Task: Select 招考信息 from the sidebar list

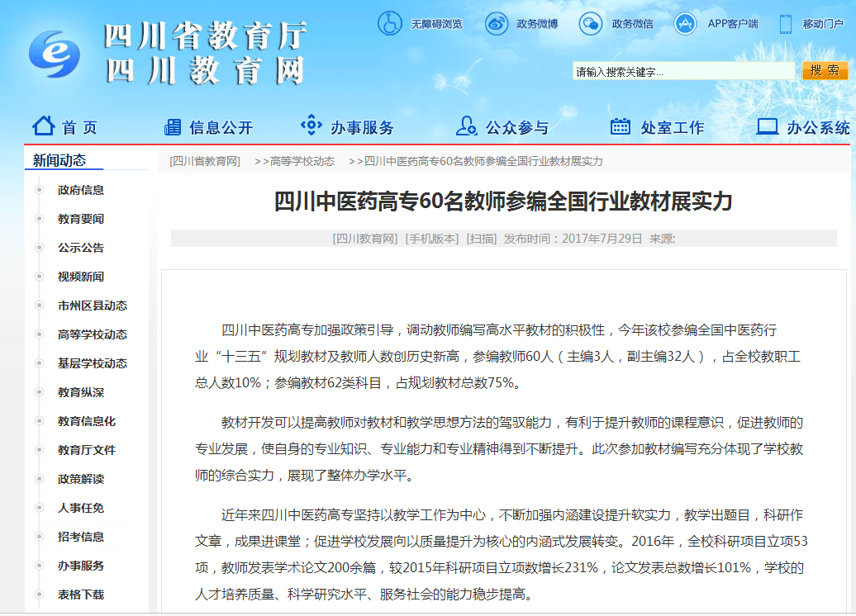Action: (81, 537)
